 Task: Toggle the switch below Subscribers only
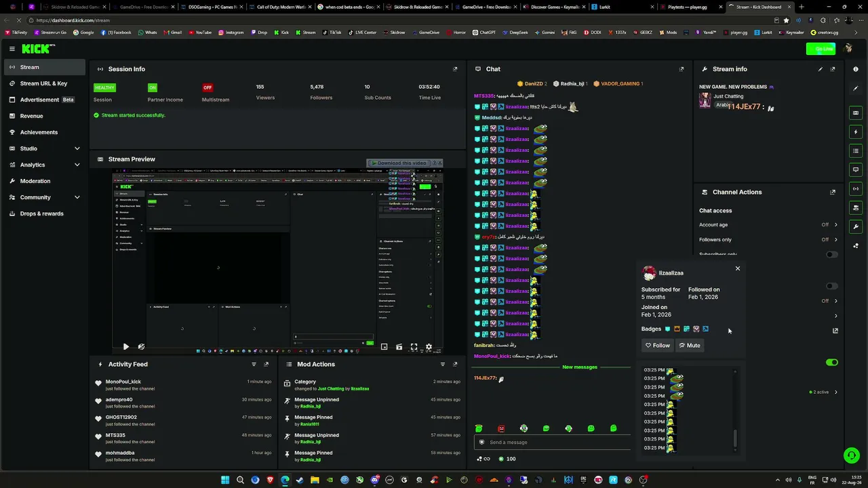pyautogui.click(x=832, y=286)
